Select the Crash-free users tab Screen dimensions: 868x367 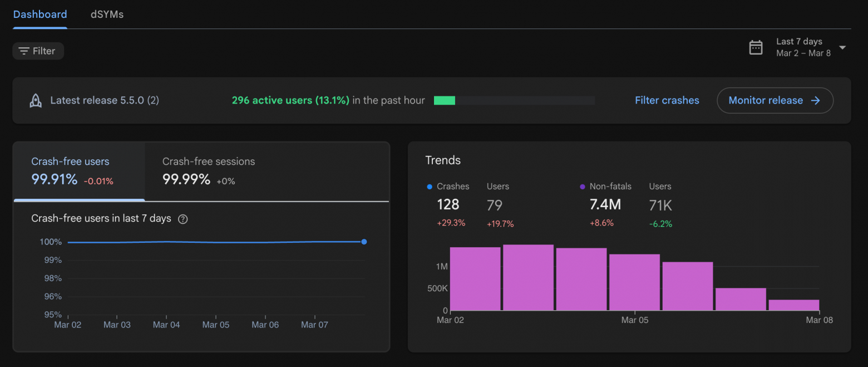pos(79,171)
